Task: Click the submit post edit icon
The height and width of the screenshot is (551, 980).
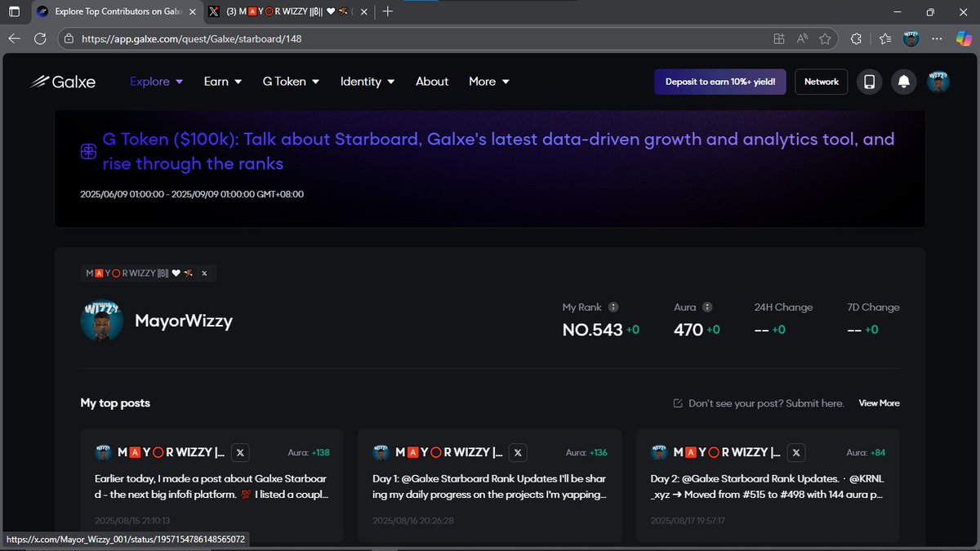Action: [678, 403]
